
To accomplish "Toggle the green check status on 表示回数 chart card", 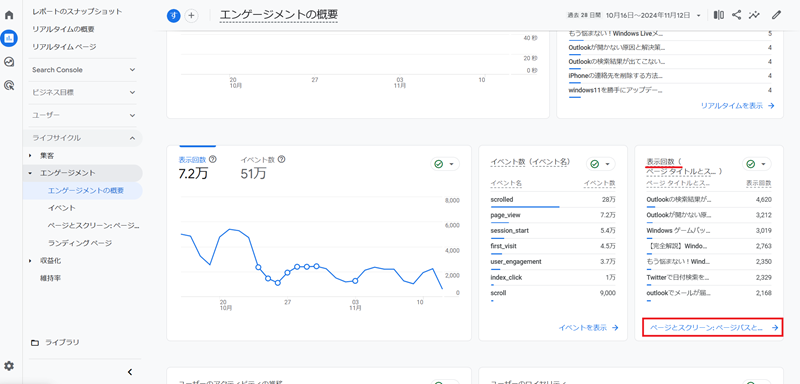I will click(445, 164).
